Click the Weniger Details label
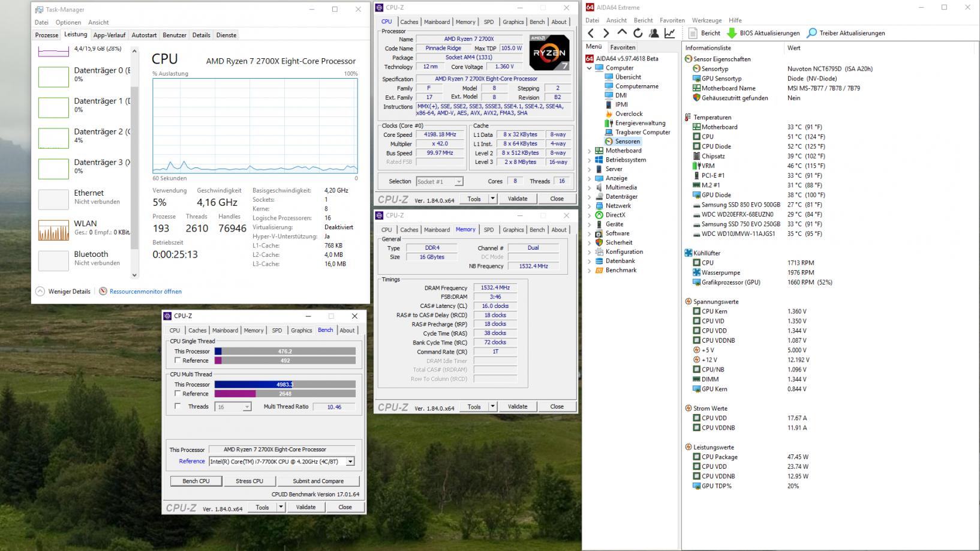The image size is (980, 551). 70,291
